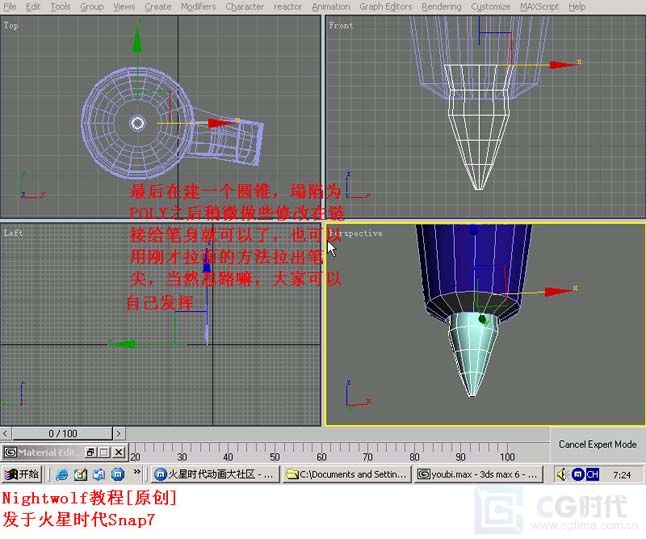Screen dimensions: 646x539
Task: Click the red X-axis arrow in Front viewport
Action: 563,65
